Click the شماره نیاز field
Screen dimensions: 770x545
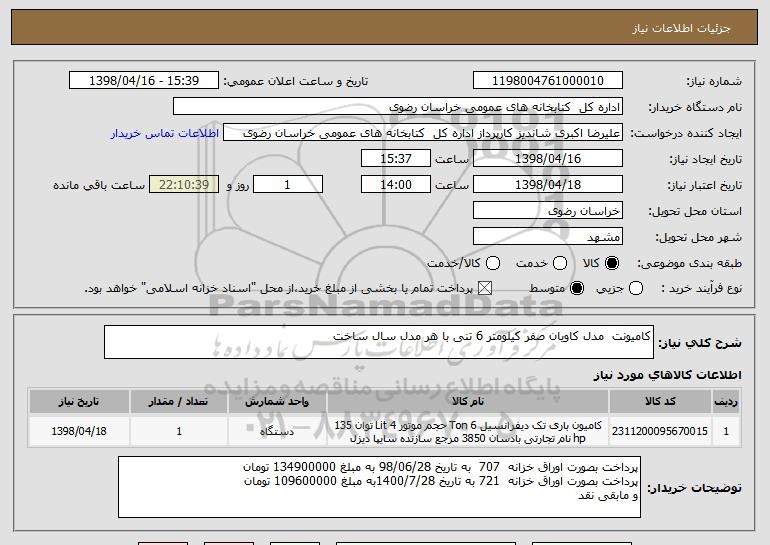tap(546, 81)
